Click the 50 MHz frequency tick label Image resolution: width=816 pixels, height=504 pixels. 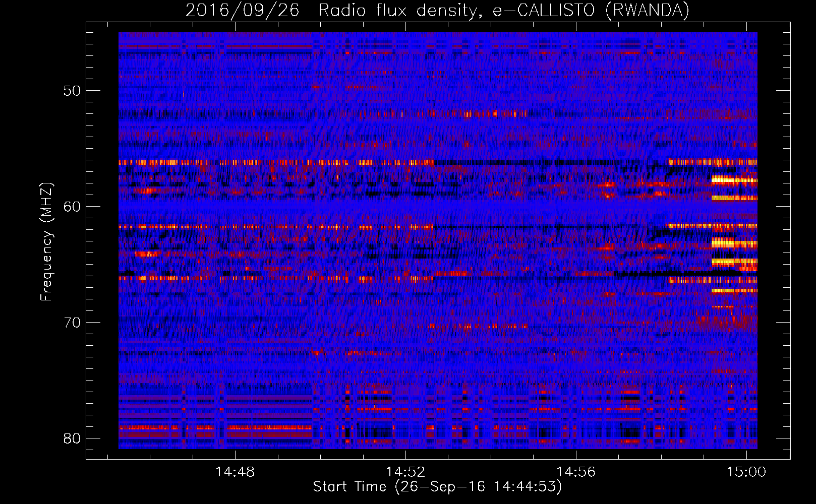click(72, 91)
